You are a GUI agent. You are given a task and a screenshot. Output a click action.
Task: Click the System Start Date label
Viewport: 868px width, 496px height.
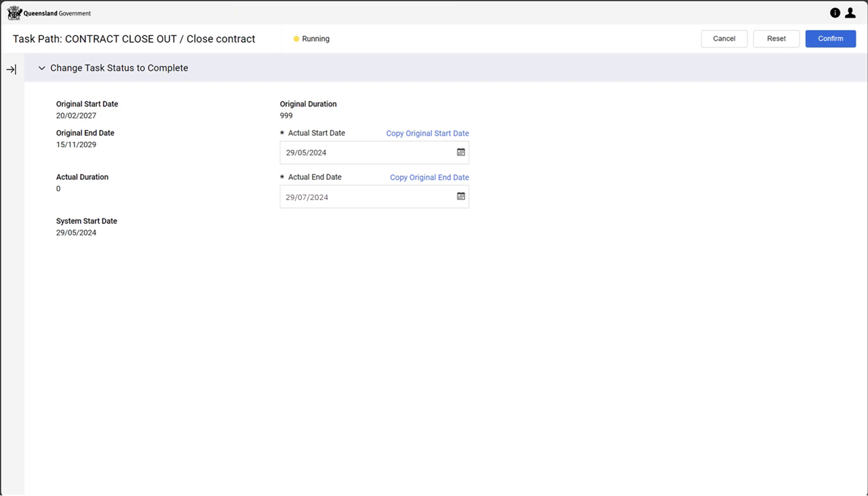[87, 221]
